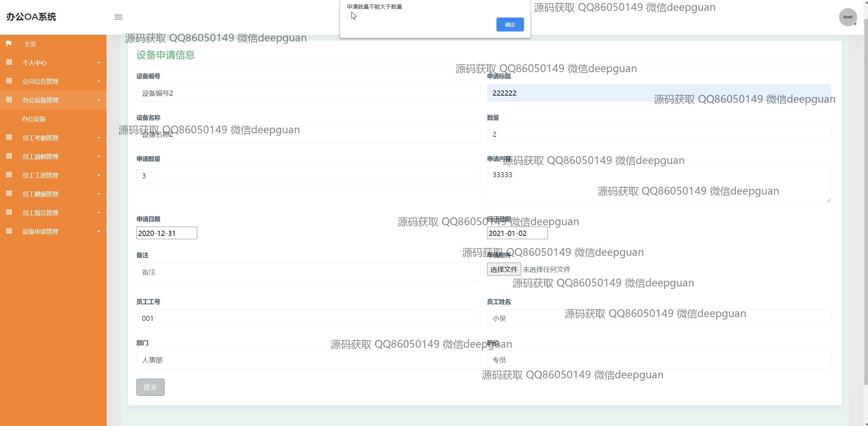Click the grid icon beside 公司公告管理
Viewport: 868px width, 426px height.
pyautogui.click(x=9, y=81)
